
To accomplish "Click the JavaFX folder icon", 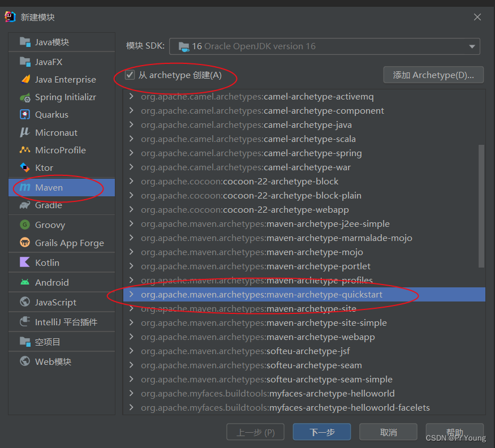I will coord(25,62).
